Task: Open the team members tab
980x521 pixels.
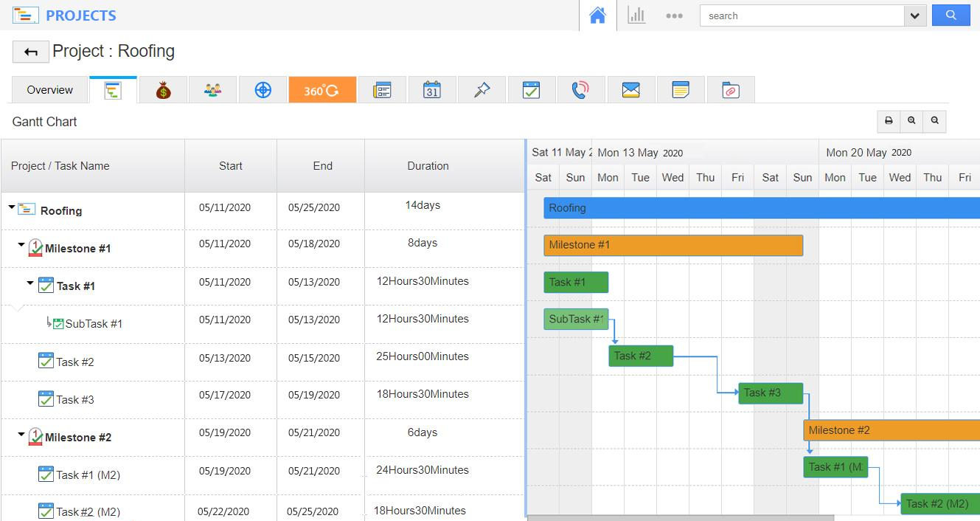Action: point(212,90)
